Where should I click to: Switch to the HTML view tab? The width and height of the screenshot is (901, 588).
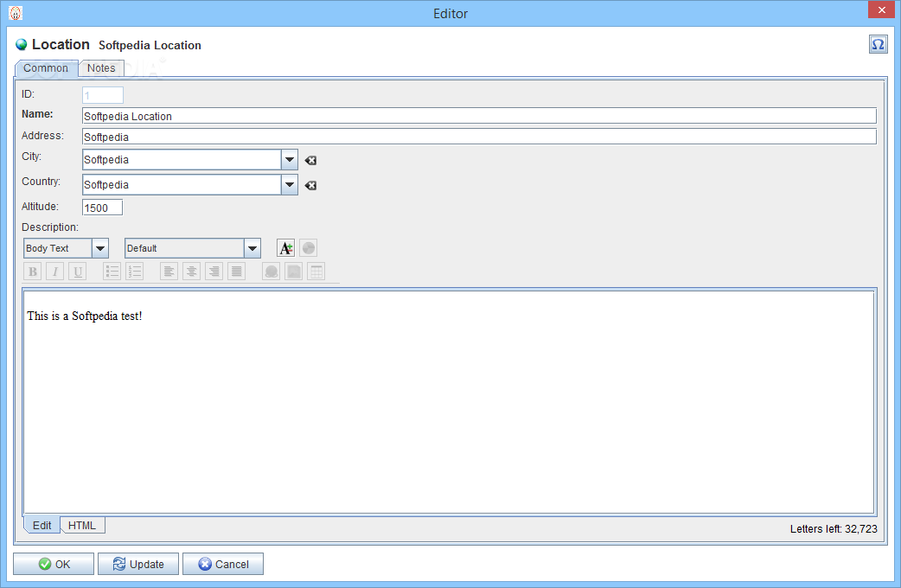click(82, 526)
